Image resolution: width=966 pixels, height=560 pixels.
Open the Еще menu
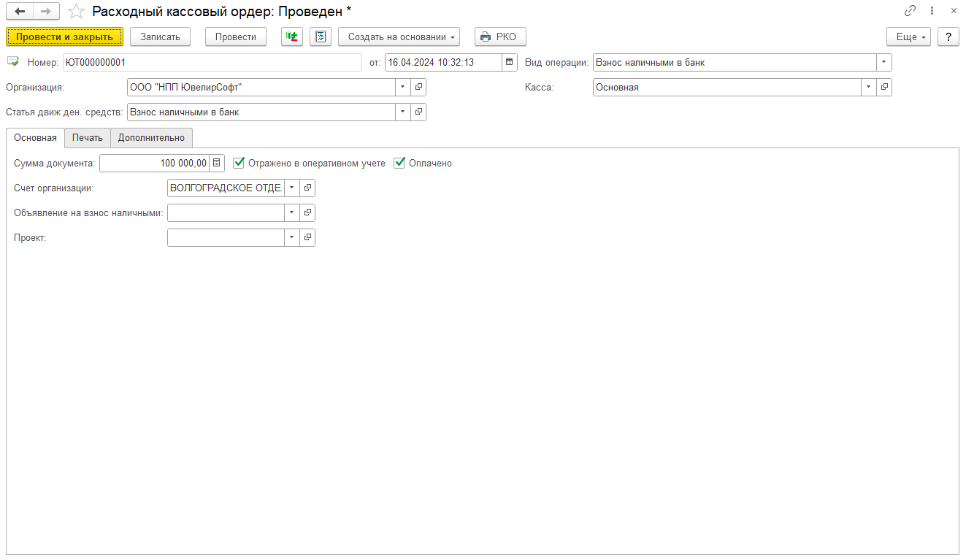908,37
